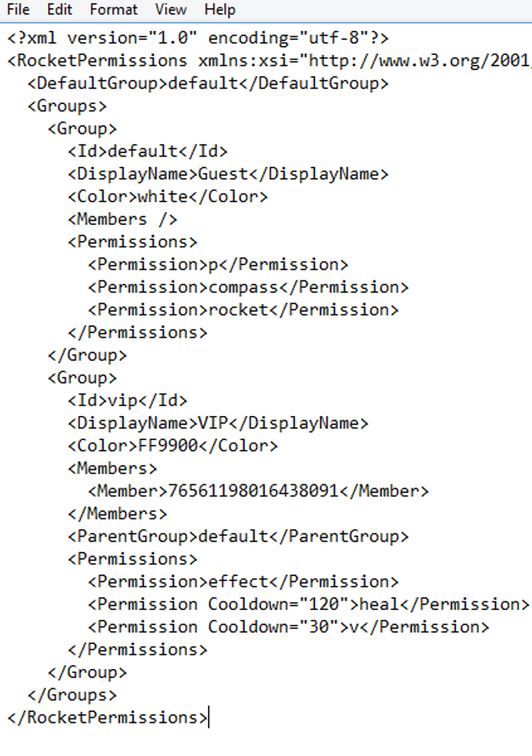
Task: Open the File menu
Action: 18,10
